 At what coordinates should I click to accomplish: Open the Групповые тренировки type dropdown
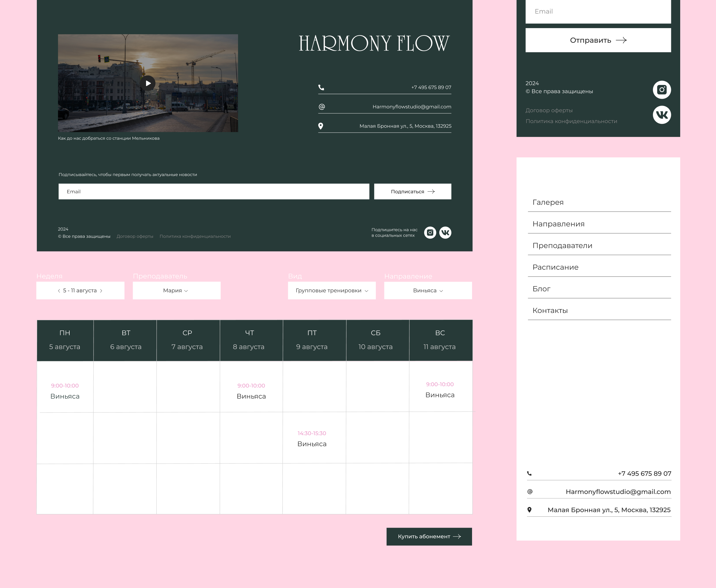332,291
